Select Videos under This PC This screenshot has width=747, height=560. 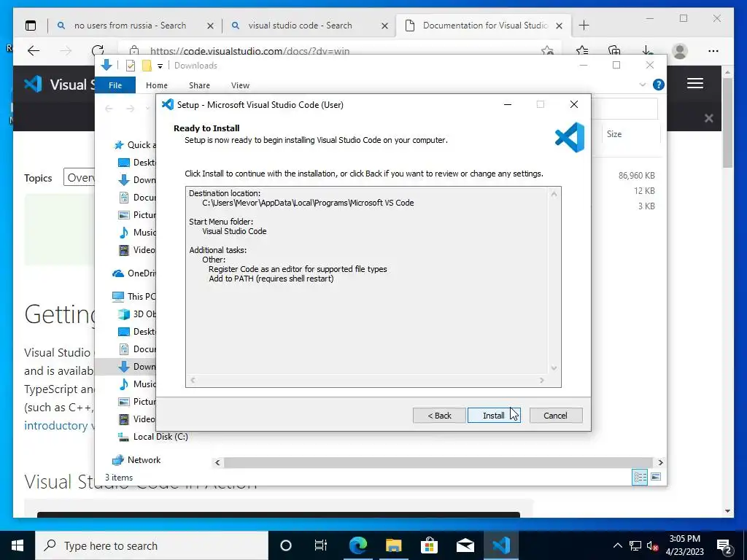click(136, 419)
